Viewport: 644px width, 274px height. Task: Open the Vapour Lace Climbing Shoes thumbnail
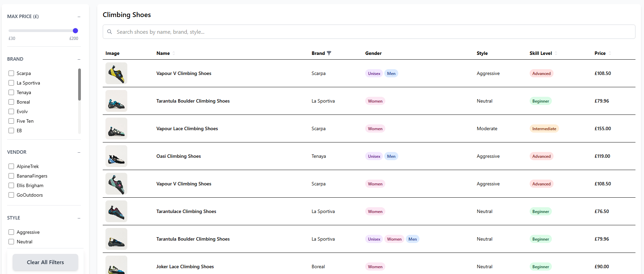tap(116, 128)
